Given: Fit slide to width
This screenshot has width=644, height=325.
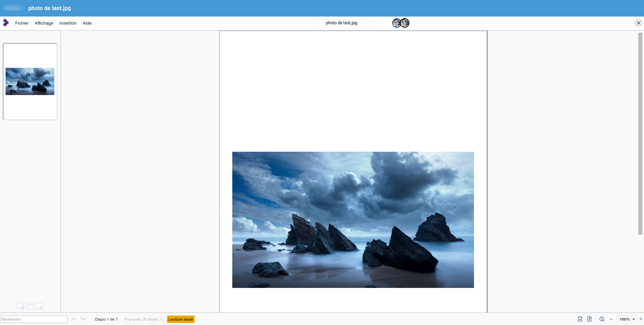Looking at the screenshot, I should point(589,319).
